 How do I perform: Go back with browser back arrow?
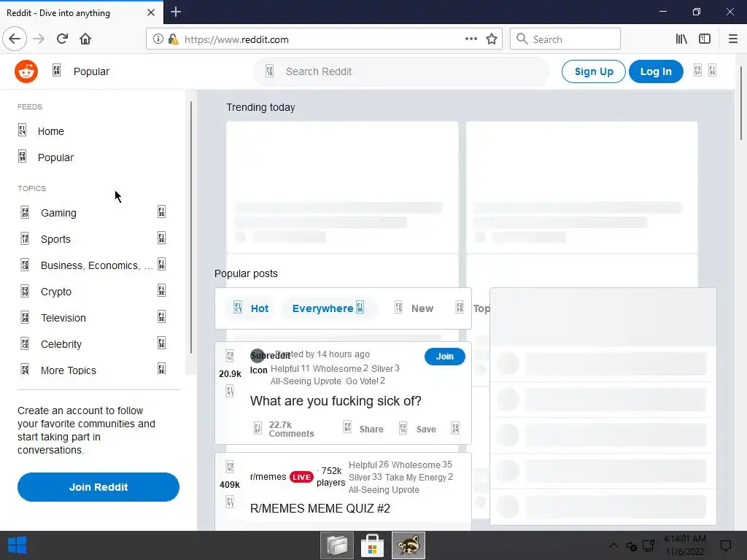click(15, 39)
